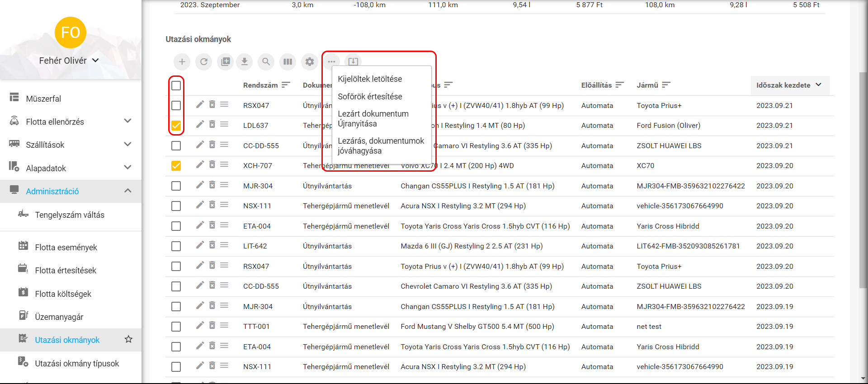Expand the Flotta ellenőrzés menu
The width and height of the screenshot is (868, 384).
pyautogui.click(x=127, y=121)
